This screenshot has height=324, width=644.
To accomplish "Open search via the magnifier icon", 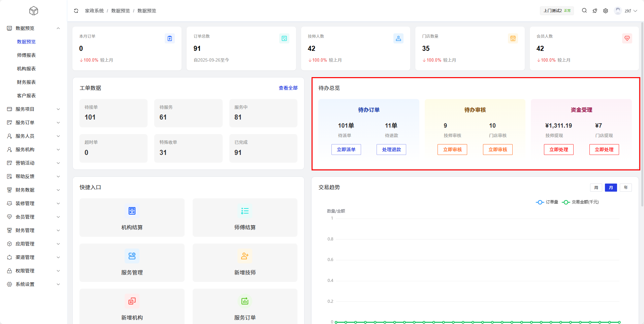I will click(584, 11).
